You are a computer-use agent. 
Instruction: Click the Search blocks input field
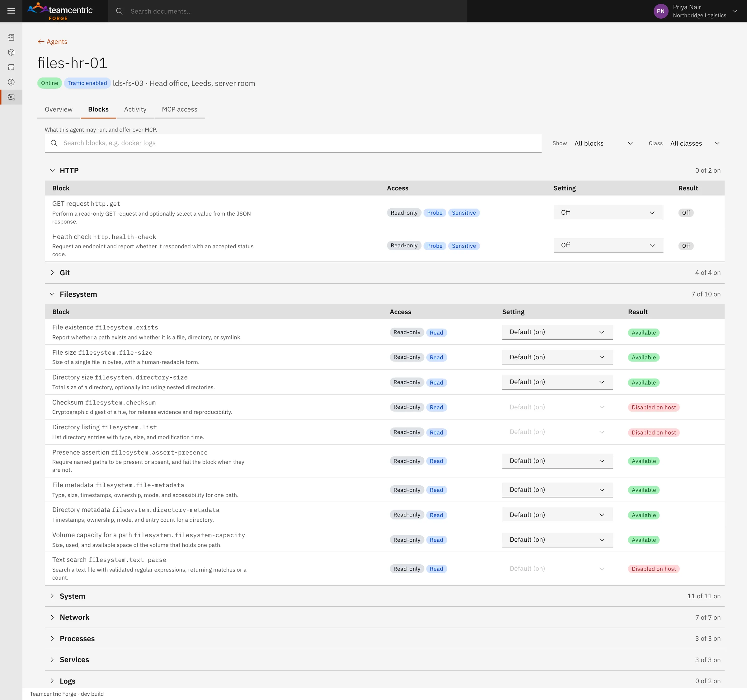point(293,143)
